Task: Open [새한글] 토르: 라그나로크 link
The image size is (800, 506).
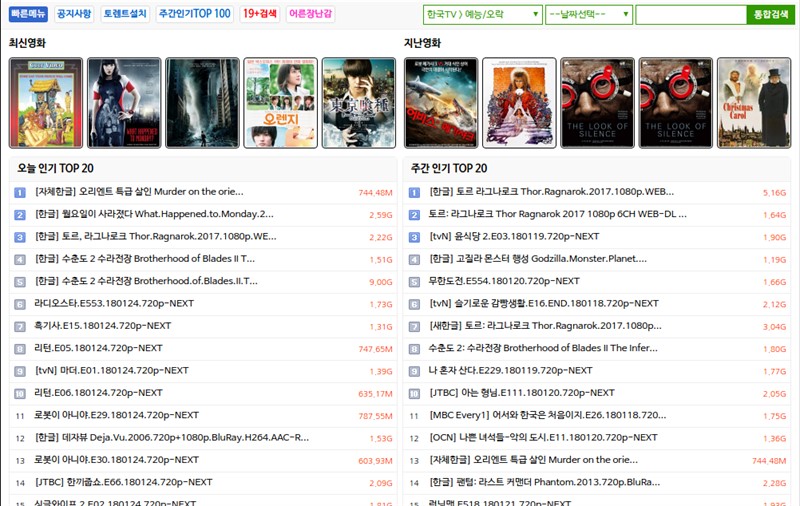Action: pyautogui.click(x=545, y=326)
